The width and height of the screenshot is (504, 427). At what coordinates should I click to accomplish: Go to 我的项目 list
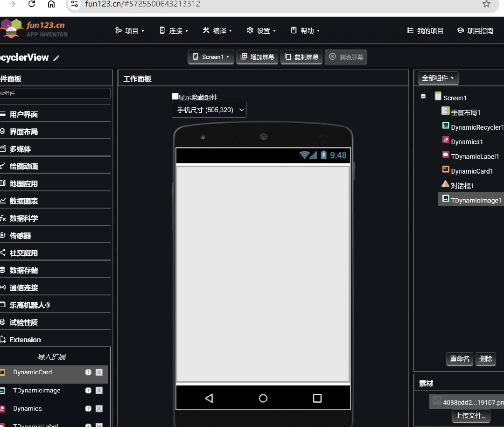(x=425, y=30)
